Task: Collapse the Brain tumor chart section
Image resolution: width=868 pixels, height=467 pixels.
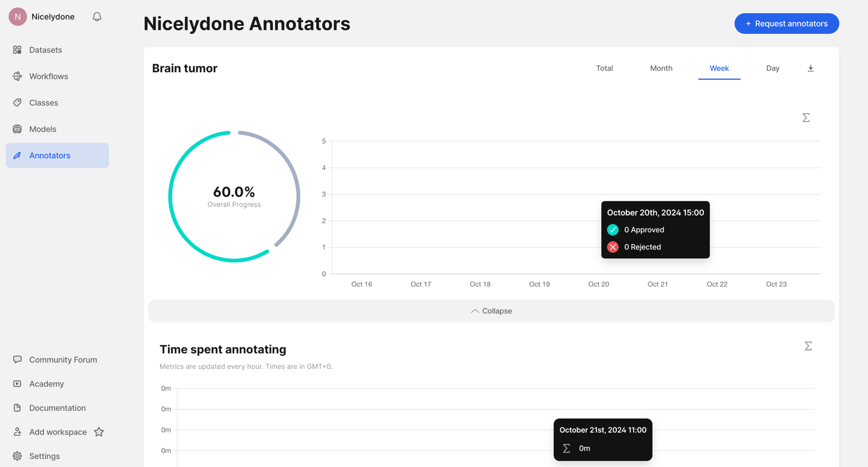Action: tap(491, 311)
